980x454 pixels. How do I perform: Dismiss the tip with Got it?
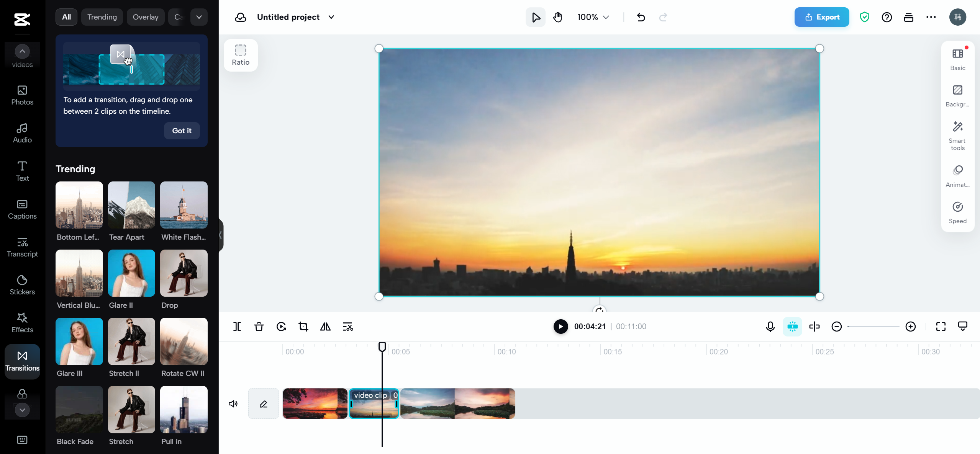182,131
